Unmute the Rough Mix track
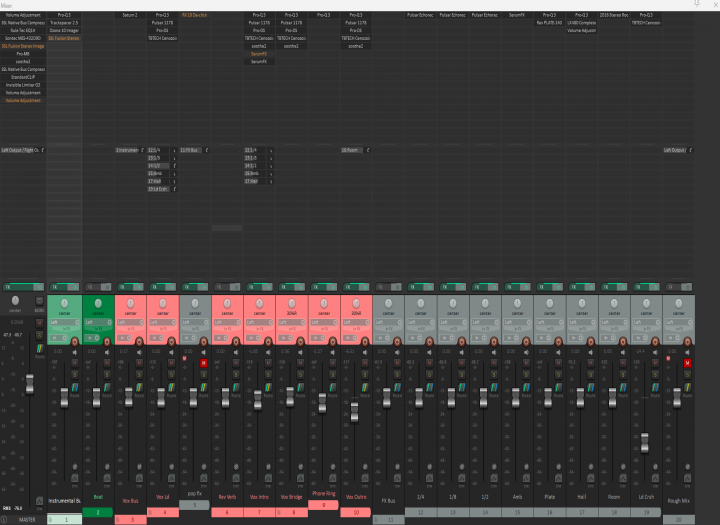The width and height of the screenshot is (720, 525). click(x=687, y=362)
